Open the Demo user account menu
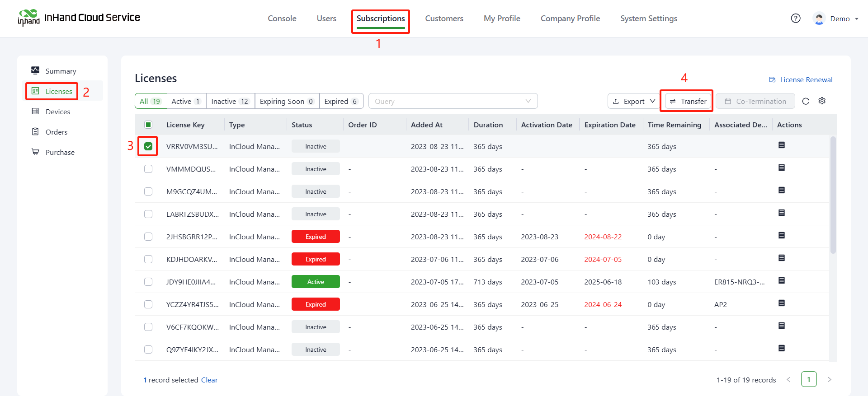The image size is (868, 396). pyautogui.click(x=835, y=19)
